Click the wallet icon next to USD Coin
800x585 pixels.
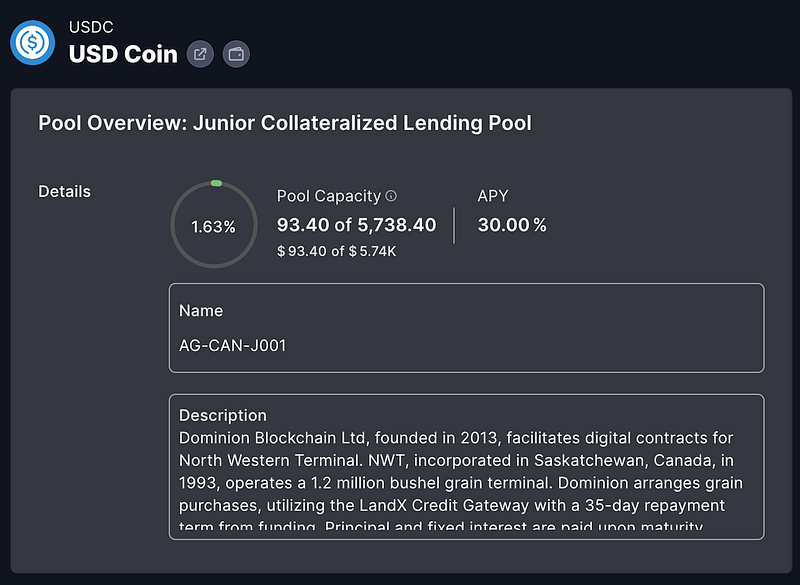[x=236, y=54]
